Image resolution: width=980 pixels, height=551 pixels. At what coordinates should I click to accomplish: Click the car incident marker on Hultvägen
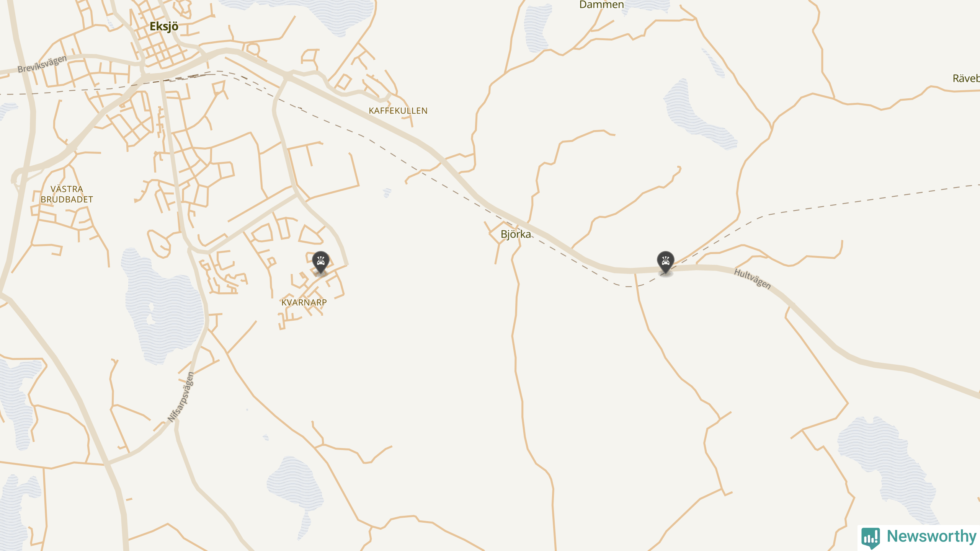pos(666,262)
